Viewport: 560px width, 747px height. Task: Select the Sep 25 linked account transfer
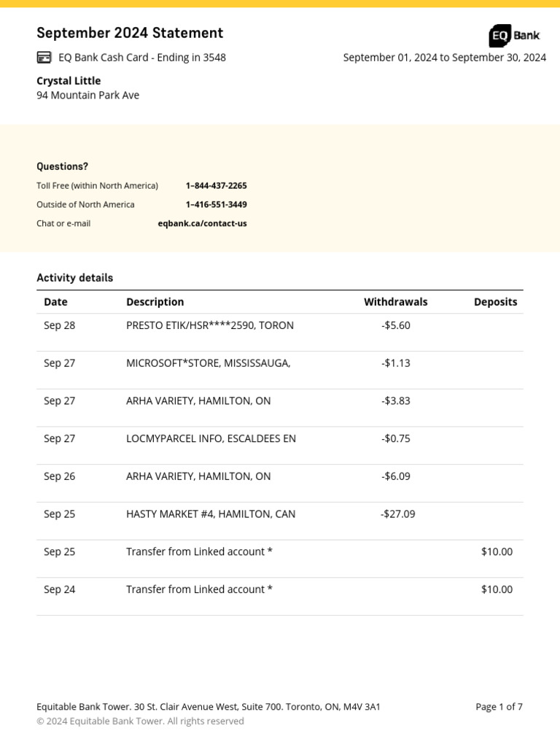(199, 552)
